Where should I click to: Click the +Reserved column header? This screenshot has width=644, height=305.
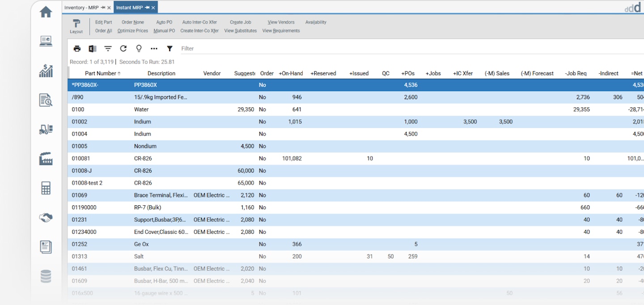(x=323, y=73)
